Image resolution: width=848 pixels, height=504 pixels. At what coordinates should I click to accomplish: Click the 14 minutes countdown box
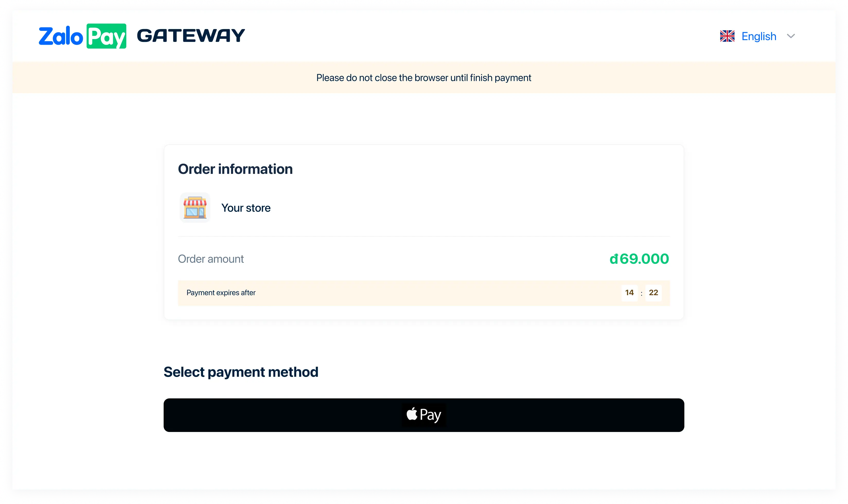(629, 292)
